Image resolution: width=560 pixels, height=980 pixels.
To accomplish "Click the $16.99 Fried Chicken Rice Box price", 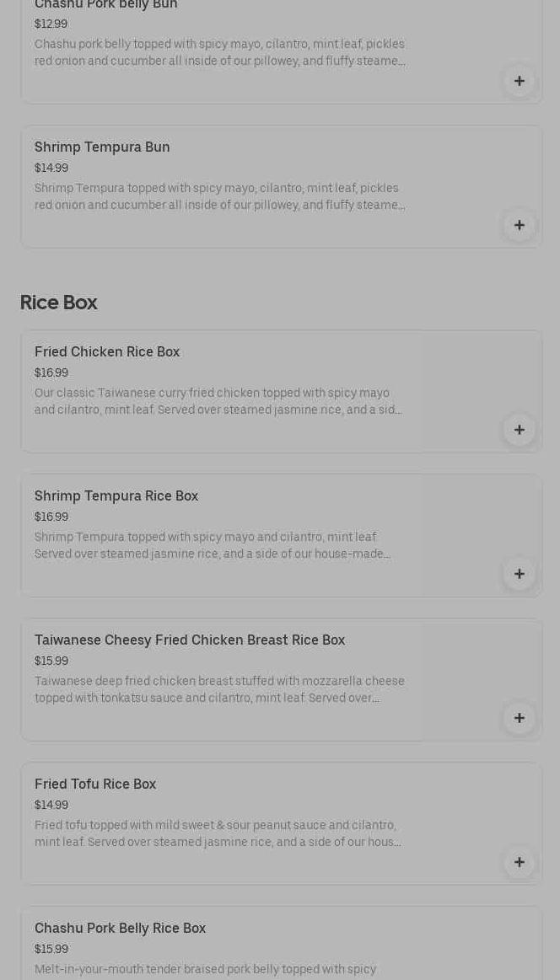I will click(x=51, y=373).
